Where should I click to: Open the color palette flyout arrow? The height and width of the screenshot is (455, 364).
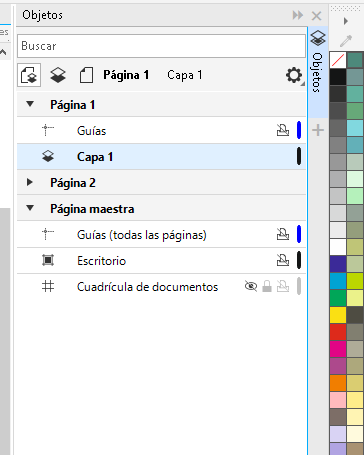coord(346,21)
